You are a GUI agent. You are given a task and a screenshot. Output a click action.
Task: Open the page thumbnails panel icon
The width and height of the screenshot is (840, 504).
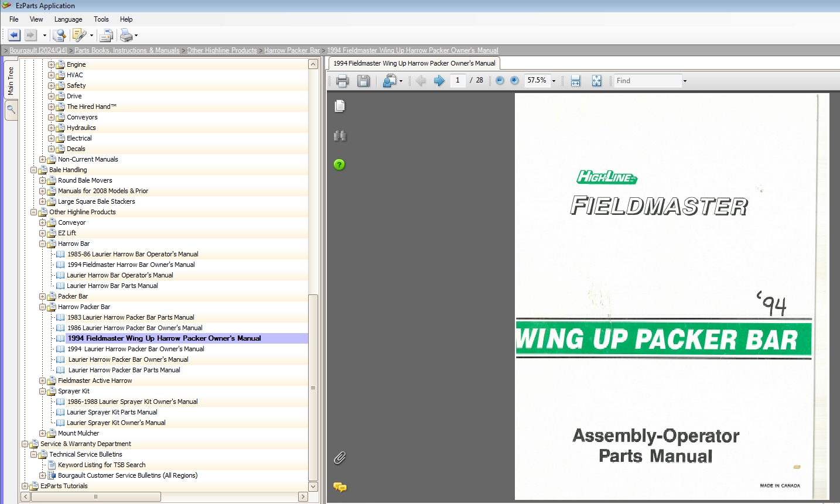point(340,106)
